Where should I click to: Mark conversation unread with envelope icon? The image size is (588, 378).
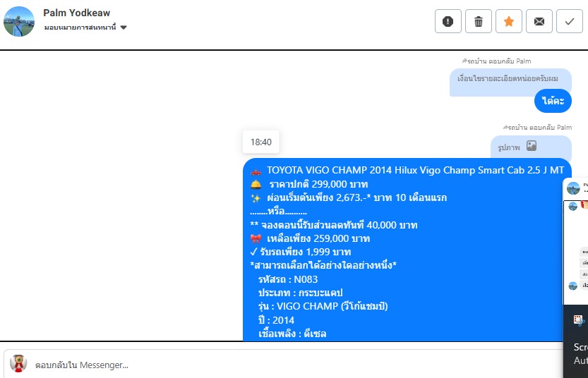[x=539, y=21]
